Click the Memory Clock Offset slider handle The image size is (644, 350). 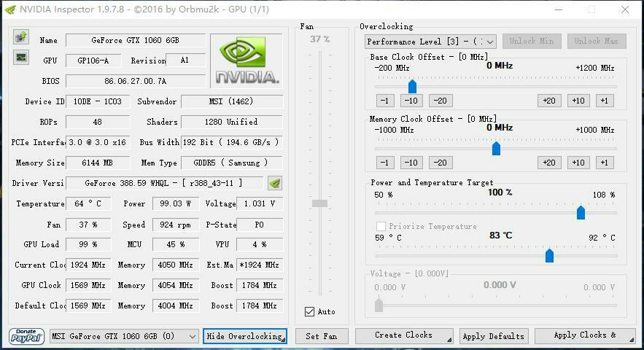(496, 148)
